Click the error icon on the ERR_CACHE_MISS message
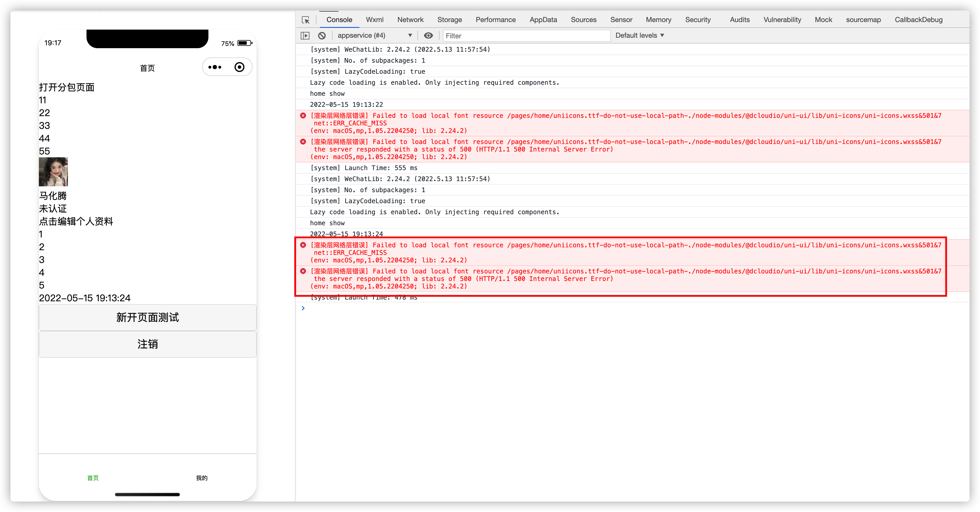980x512 pixels. coord(303,245)
